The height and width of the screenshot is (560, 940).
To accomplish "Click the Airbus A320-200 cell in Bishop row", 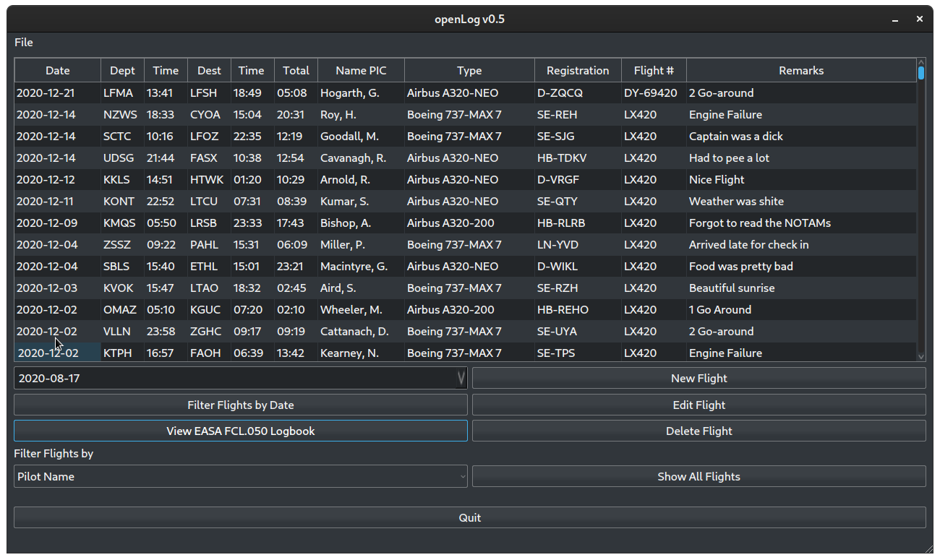I will pyautogui.click(x=469, y=223).
